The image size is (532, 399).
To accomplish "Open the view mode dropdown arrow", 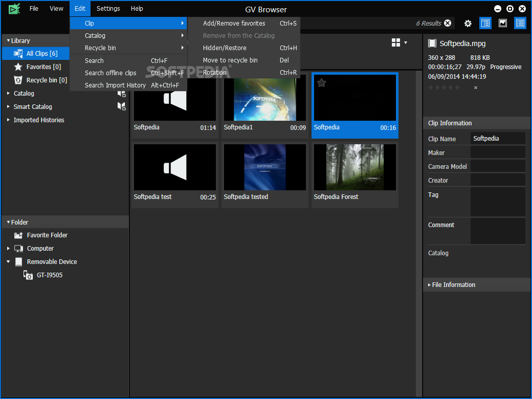I will click(406, 43).
